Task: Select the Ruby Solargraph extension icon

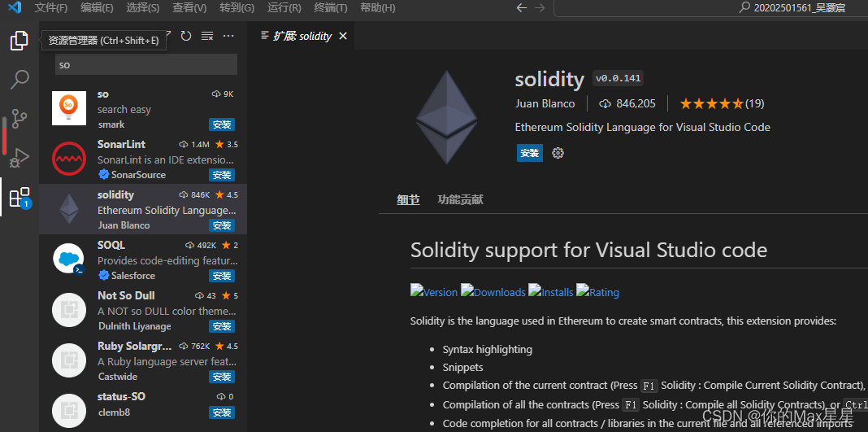Action: point(68,360)
